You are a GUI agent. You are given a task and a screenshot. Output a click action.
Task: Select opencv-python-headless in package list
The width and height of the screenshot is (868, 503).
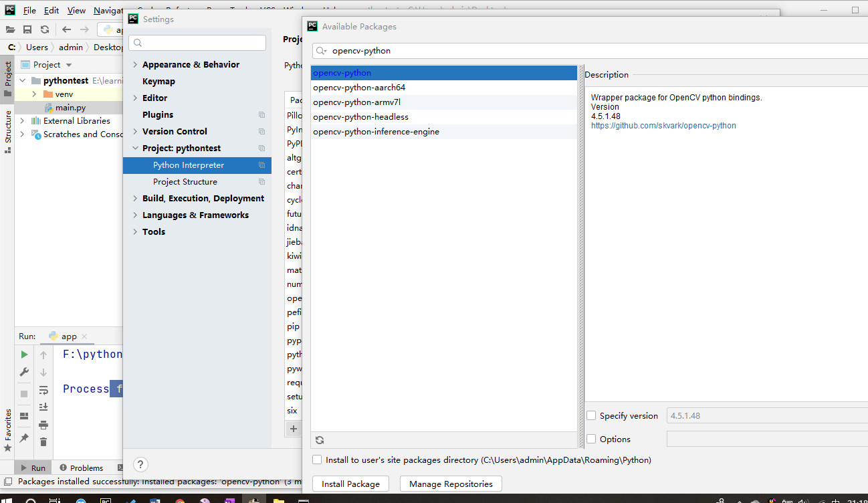tap(444, 117)
